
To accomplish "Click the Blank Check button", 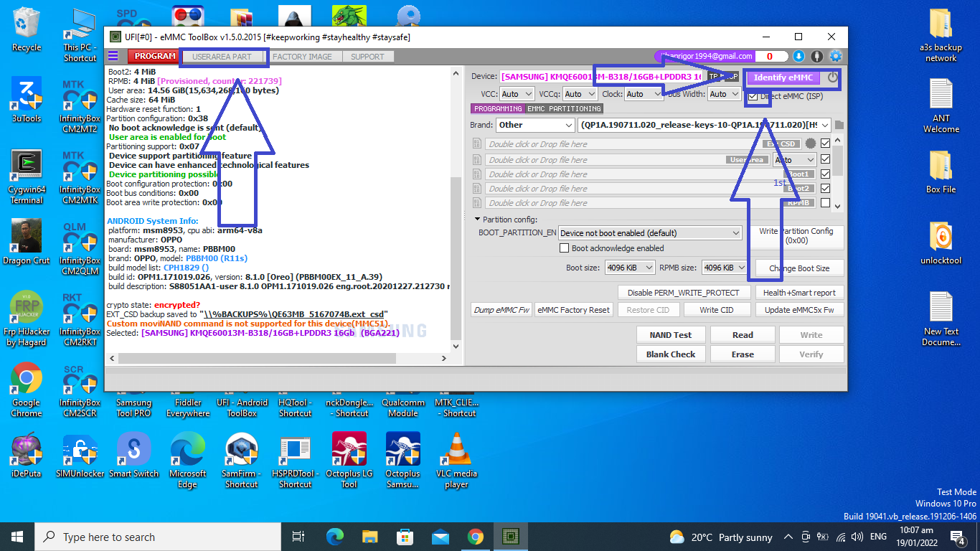I will click(x=671, y=354).
